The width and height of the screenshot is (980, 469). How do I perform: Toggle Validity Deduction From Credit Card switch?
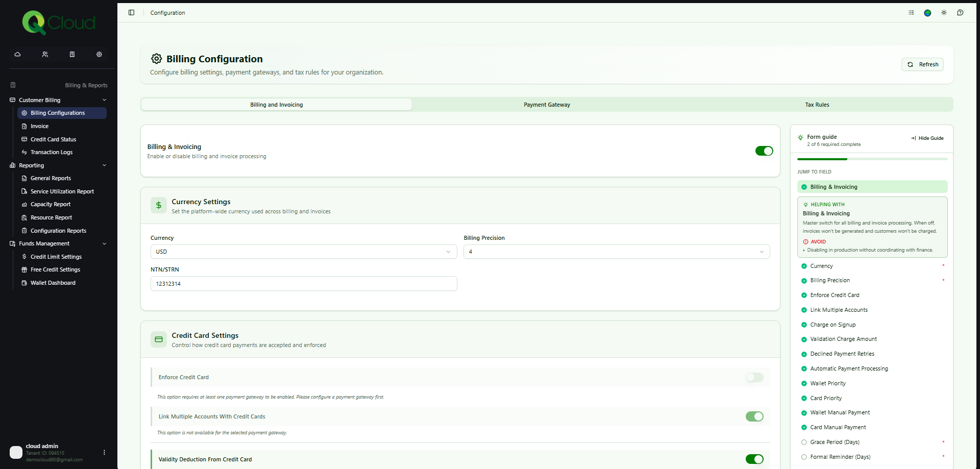(x=754, y=459)
